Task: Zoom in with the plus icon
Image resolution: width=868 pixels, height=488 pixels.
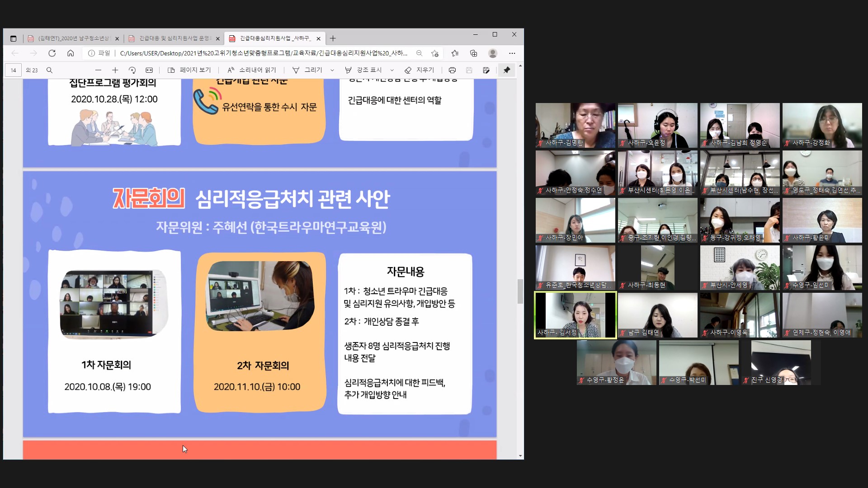Action: coord(115,70)
